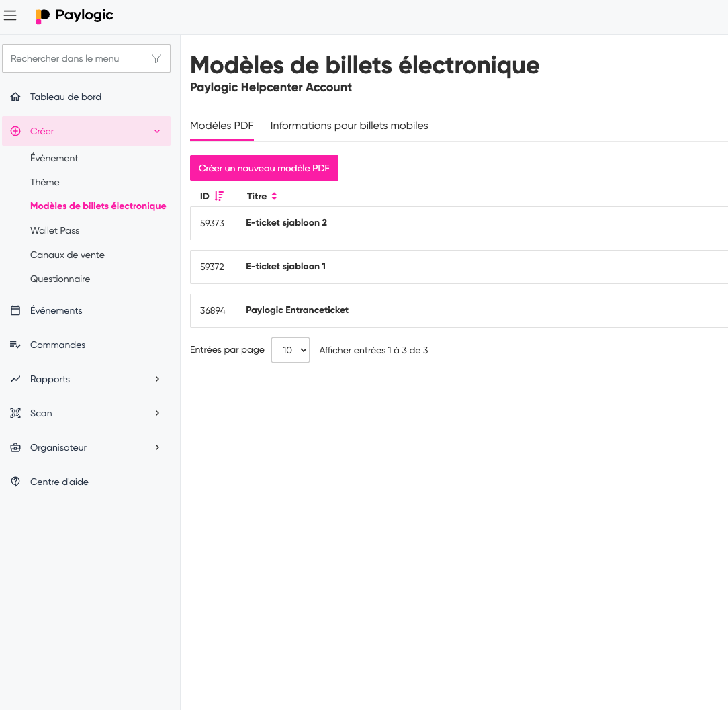Select the Modèles PDF tab
The width and height of the screenshot is (728, 710).
[222, 126]
